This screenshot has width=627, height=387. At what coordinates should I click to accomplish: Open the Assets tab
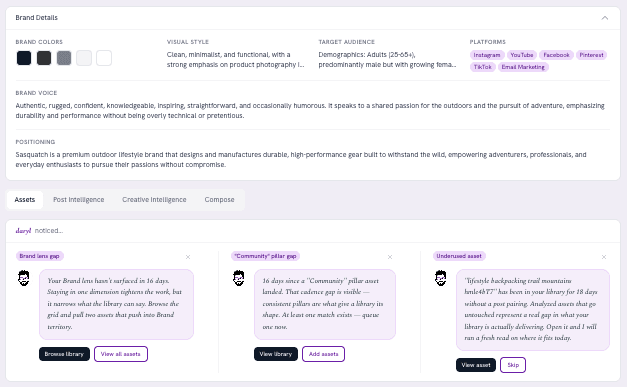point(25,199)
